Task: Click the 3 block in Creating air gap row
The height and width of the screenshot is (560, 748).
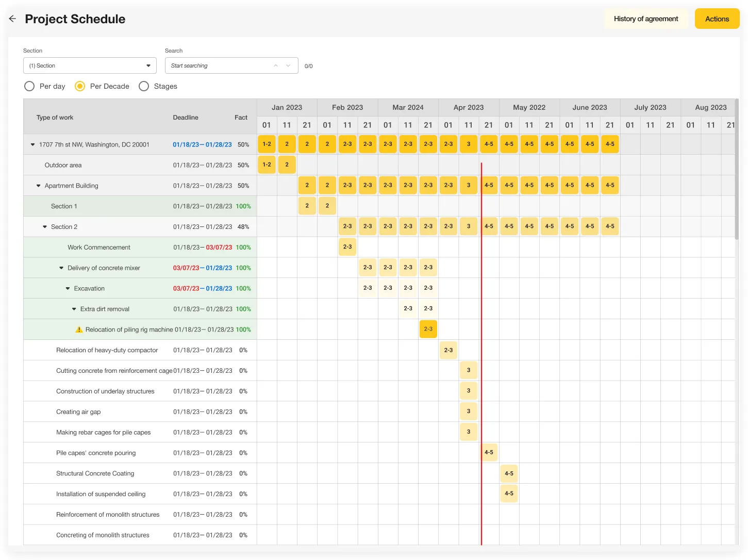Action: tap(469, 411)
